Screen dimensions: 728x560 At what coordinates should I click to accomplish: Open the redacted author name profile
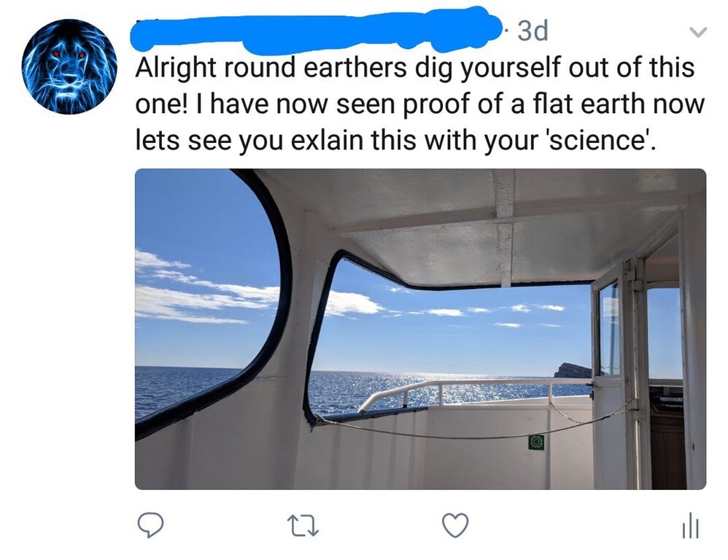[x=317, y=28]
